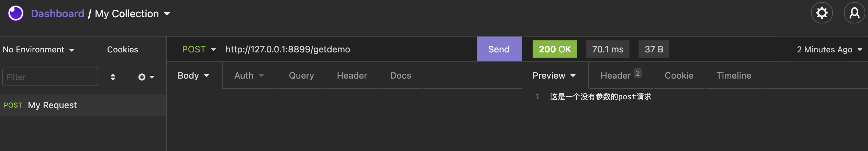Open the Body type dropdown
This screenshot has width=868, height=151.
tap(193, 75)
